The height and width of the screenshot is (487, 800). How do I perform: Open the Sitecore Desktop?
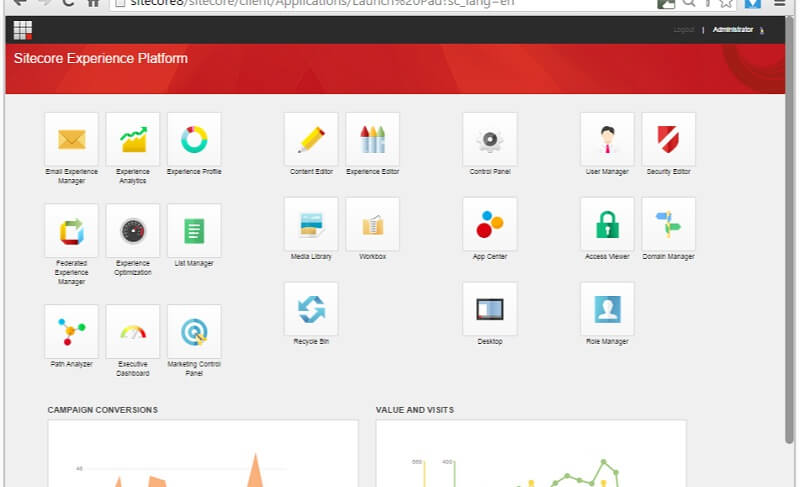tap(490, 309)
